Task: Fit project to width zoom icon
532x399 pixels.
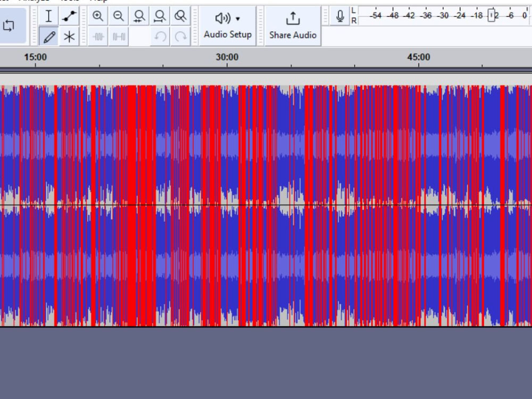Action: (x=160, y=16)
